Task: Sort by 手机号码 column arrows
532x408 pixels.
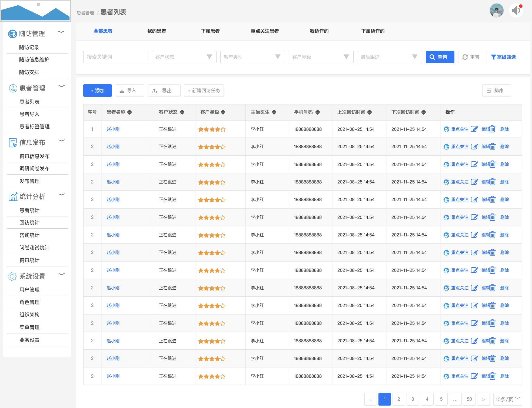Action: point(318,112)
